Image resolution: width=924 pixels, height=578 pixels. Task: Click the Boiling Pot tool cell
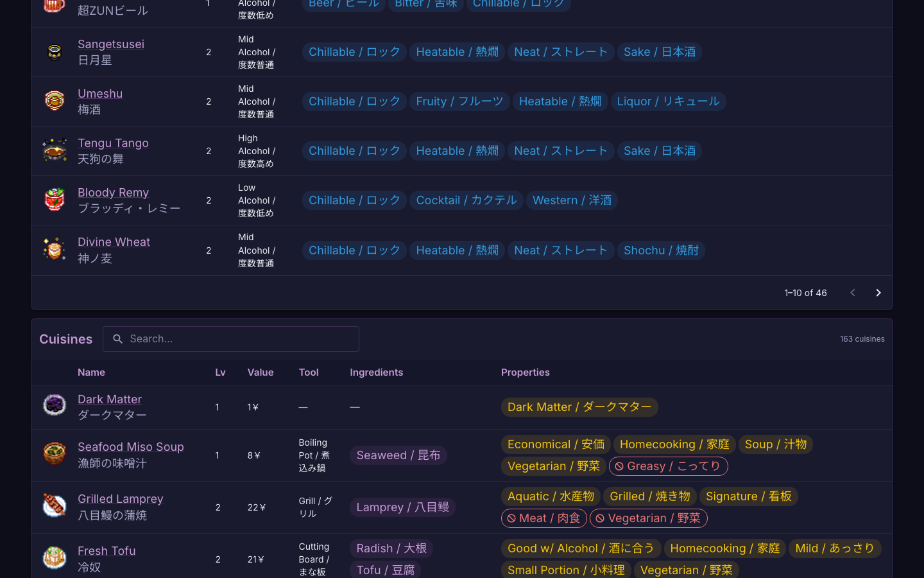tap(314, 455)
